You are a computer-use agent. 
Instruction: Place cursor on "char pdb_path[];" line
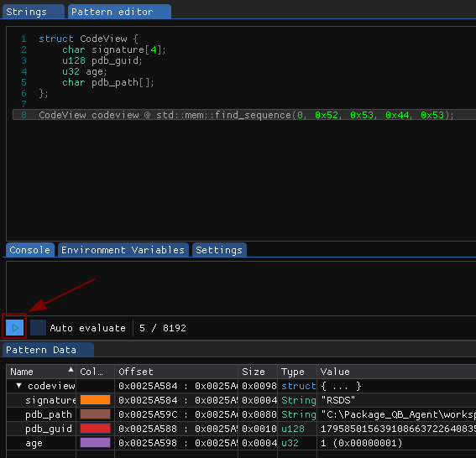coord(108,82)
